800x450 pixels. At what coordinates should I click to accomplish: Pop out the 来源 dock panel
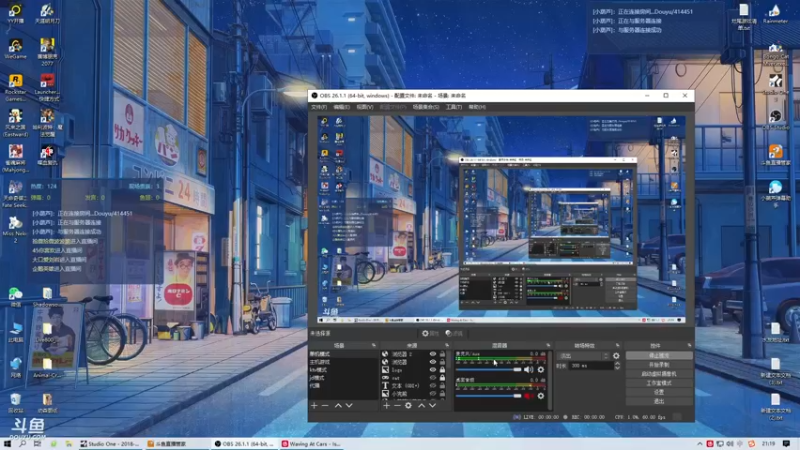pos(447,345)
